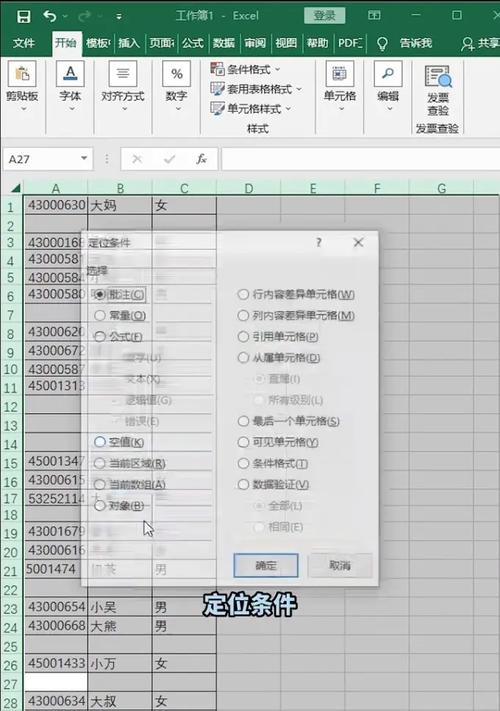Select the 当前区域(R) radio option

130,463
